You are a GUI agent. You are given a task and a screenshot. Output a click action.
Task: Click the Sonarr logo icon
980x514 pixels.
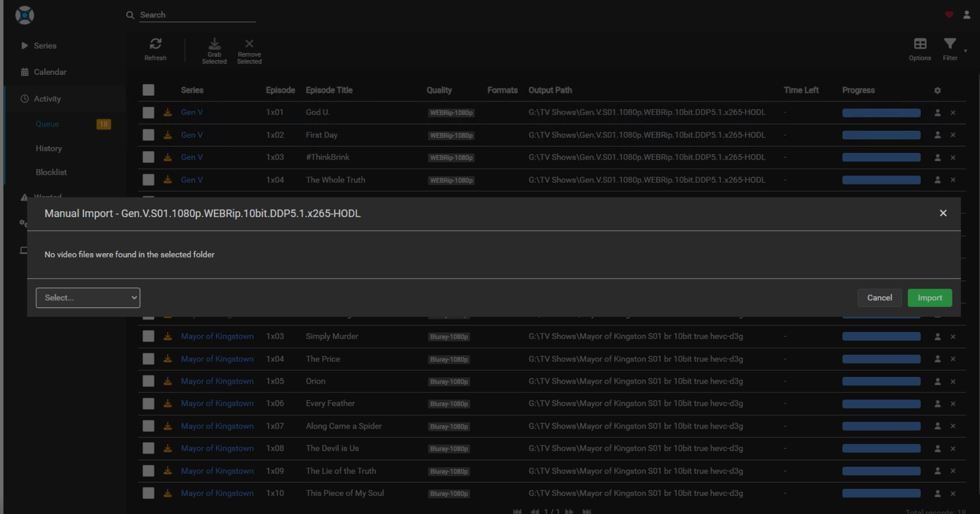(25, 15)
